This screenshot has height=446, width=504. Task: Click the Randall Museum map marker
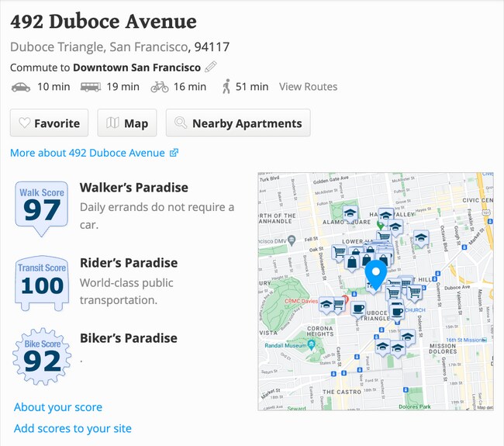coord(311,345)
